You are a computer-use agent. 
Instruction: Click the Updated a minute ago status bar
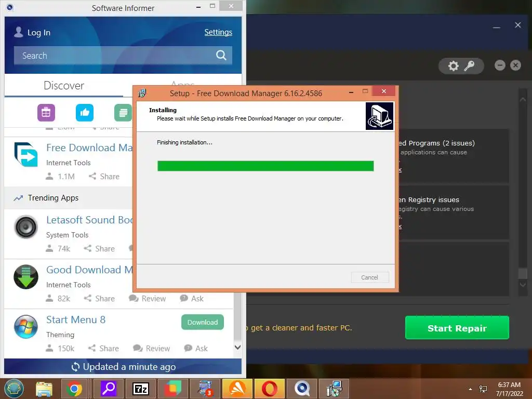[123, 366]
